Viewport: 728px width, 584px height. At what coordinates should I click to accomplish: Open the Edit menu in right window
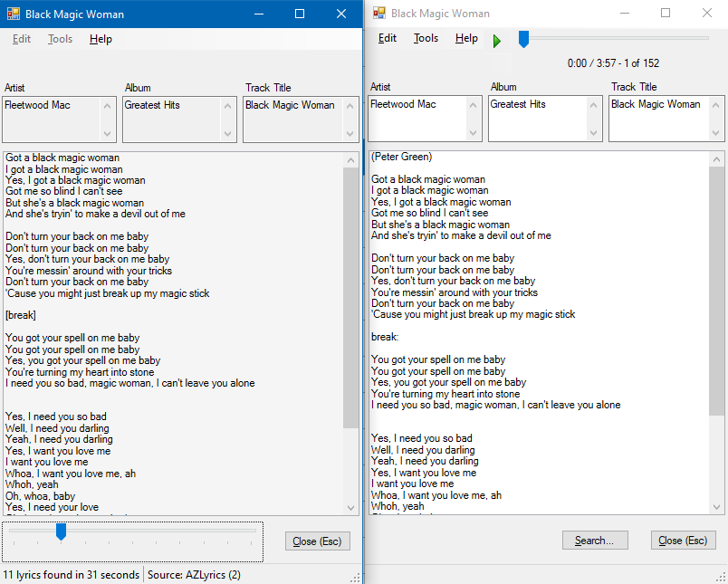[x=388, y=38]
